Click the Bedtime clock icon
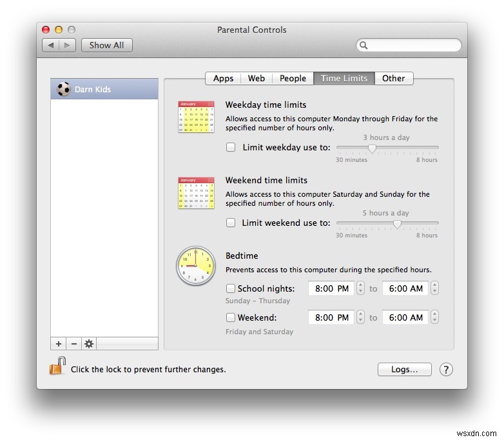The height and width of the screenshot is (440, 504). pyautogui.click(x=196, y=266)
